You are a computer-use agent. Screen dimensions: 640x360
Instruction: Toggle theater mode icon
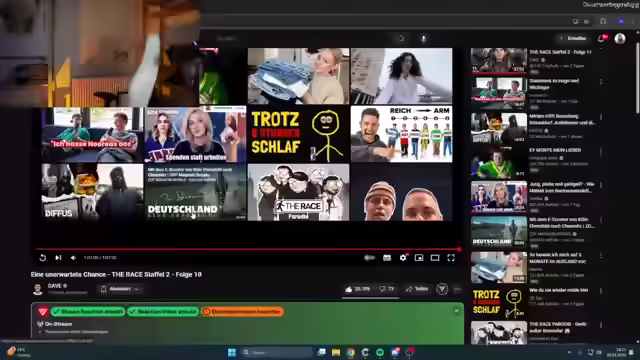pos(435,258)
